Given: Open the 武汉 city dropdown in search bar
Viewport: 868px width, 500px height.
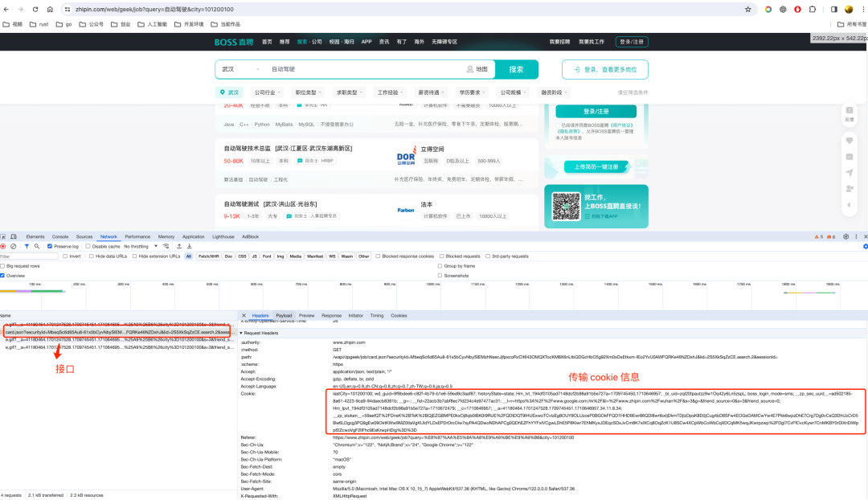Looking at the screenshot, I should tap(240, 69).
